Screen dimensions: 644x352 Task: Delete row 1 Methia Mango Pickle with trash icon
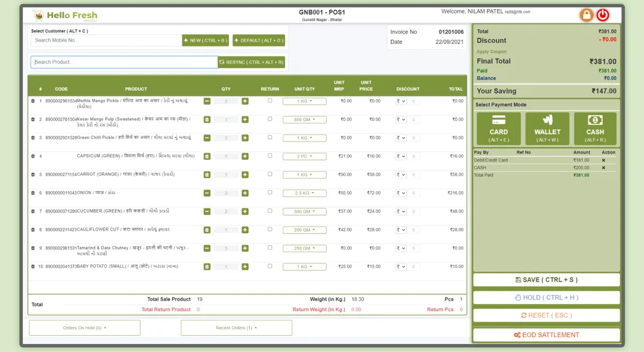pos(33,101)
